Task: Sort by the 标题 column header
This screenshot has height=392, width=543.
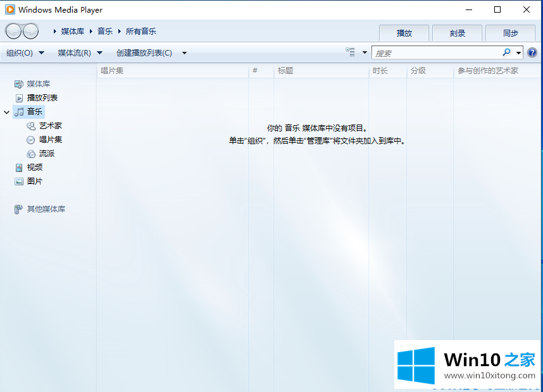Action: coord(321,71)
